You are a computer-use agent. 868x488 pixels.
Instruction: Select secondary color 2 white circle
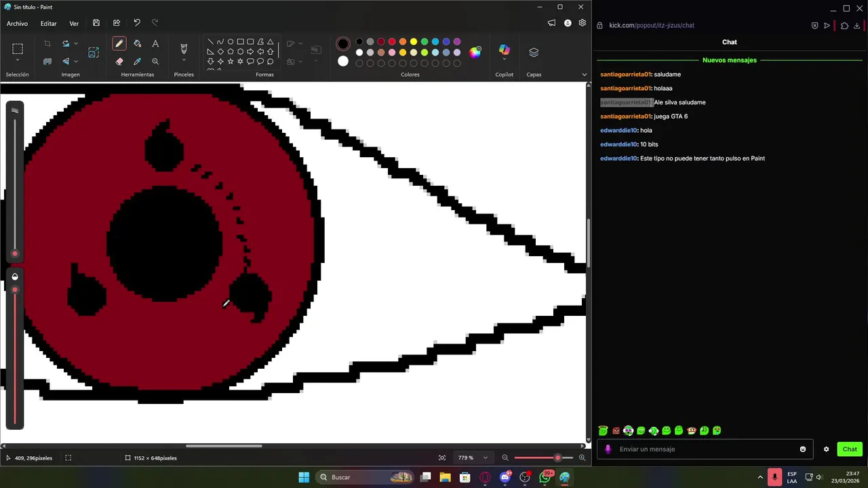[343, 61]
